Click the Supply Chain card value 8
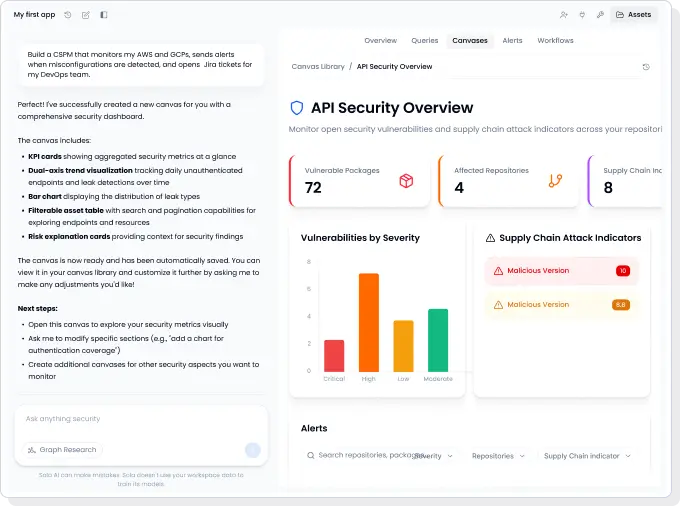The width and height of the screenshot is (680, 506). tap(608, 188)
